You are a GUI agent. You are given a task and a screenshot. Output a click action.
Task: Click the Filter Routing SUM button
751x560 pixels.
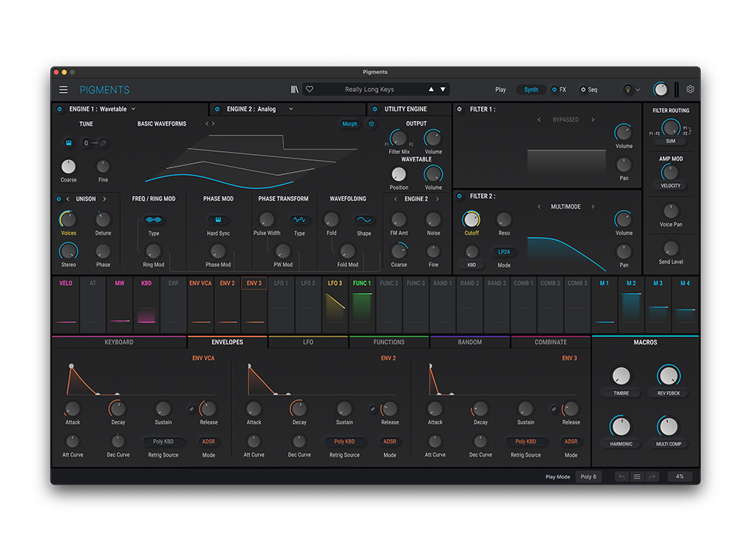[x=670, y=141]
